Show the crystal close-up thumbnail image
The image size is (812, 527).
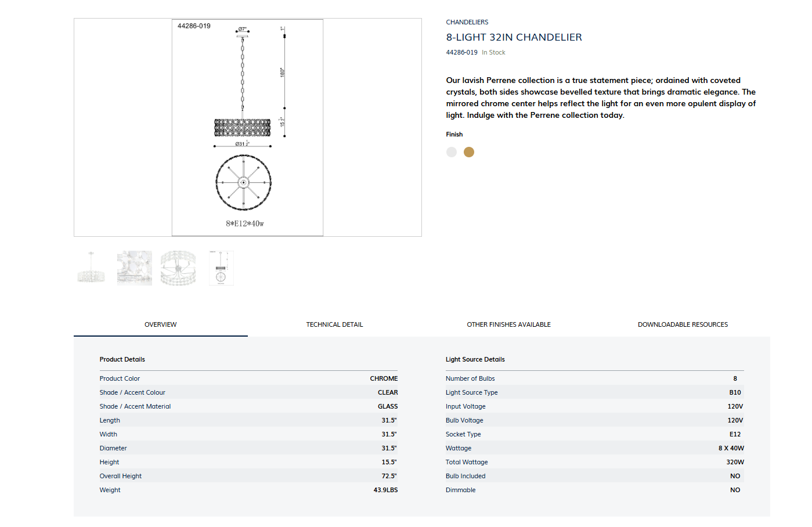pyautogui.click(x=135, y=268)
